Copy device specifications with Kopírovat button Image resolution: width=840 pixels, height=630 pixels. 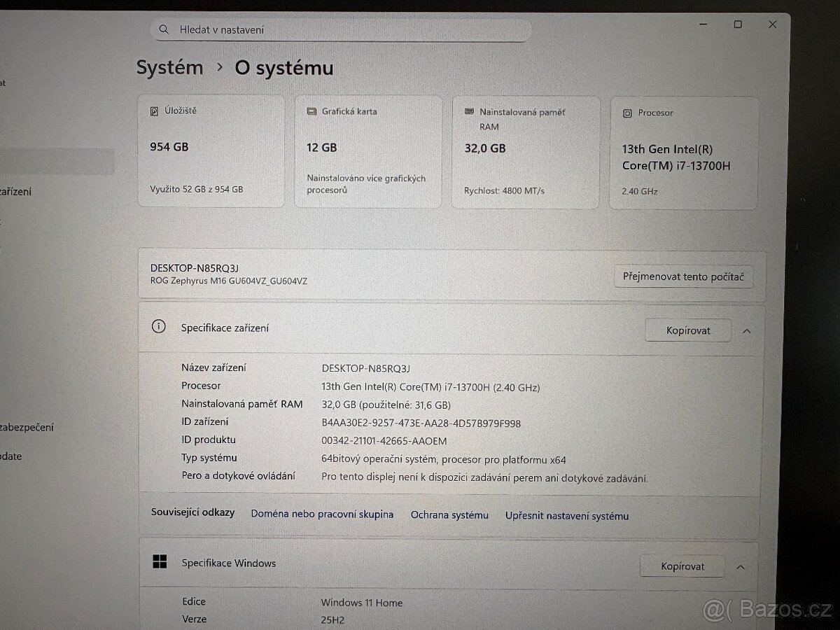point(687,330)
